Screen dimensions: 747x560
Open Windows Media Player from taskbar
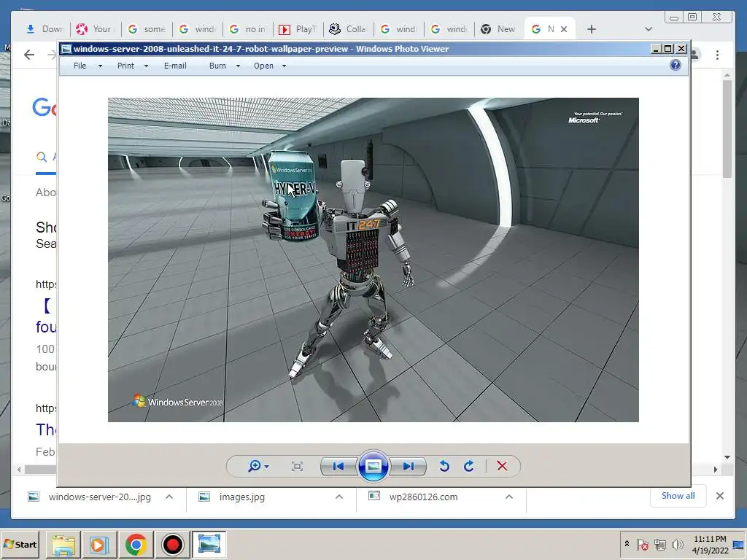[99, 544]
